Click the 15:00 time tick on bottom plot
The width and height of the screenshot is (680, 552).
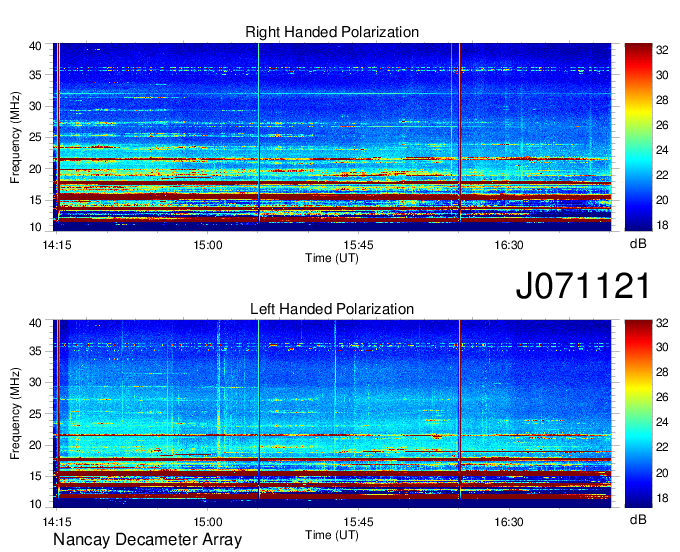click(x=207, y=522)
